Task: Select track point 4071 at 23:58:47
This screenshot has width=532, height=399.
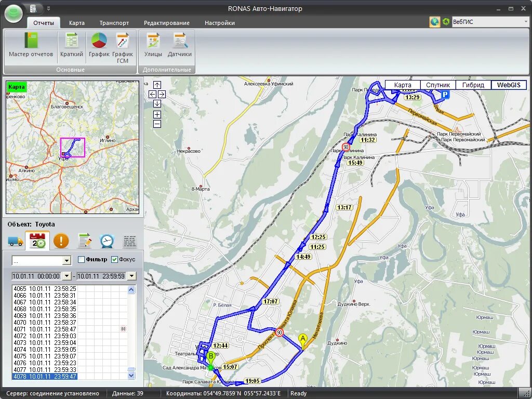Action: 45,329
